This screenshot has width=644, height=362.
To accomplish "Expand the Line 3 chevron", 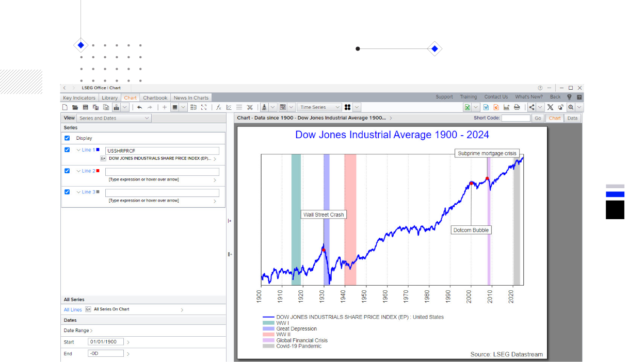I will point(78,192).
